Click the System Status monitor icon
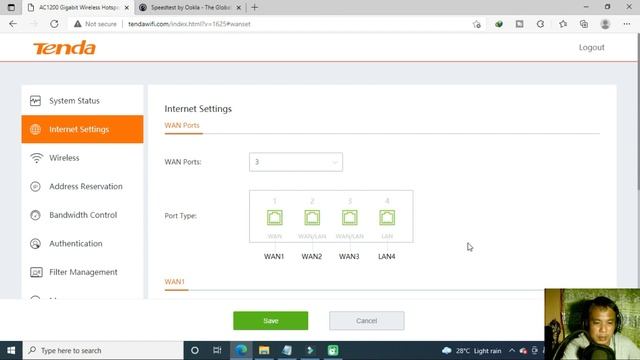This screenshot has width=640, height=360. pyautogui.click(x=36, y=100)
